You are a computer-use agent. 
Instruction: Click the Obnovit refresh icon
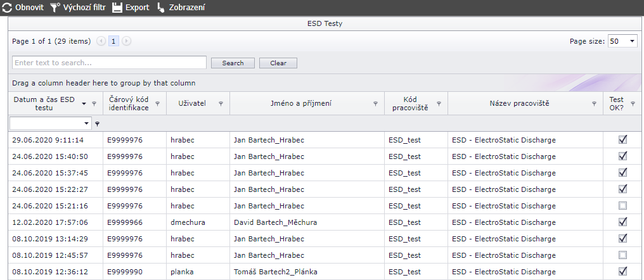tap(7, 8)
